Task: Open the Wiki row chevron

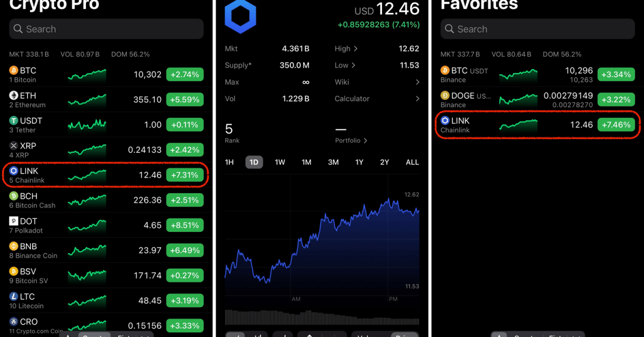Action: tap(417, 82)
